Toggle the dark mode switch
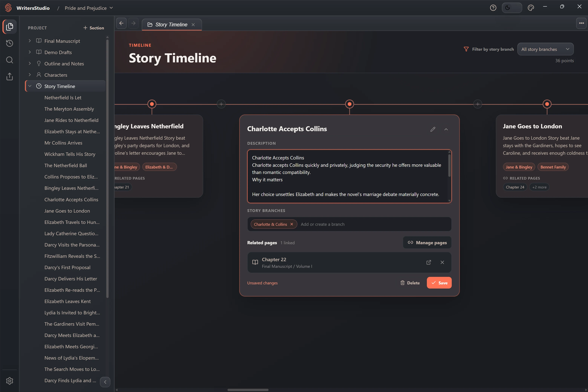 [512, 8]
